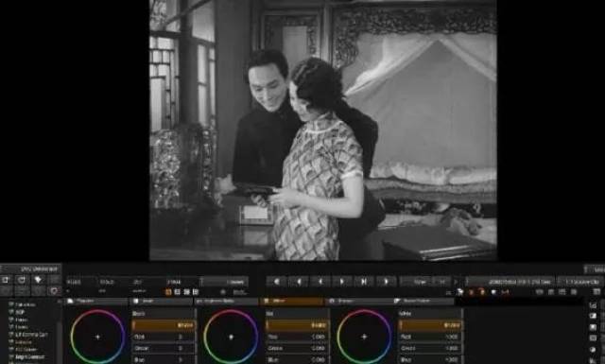Click the tag-shaped icon beside the redo icon

[x=38, y=280]
